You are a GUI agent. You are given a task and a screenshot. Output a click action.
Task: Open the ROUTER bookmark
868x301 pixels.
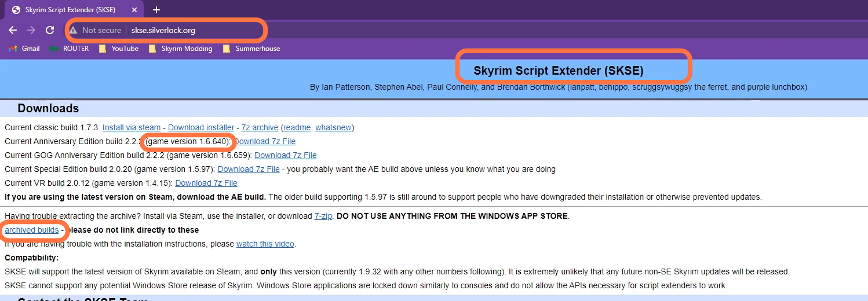70,49
